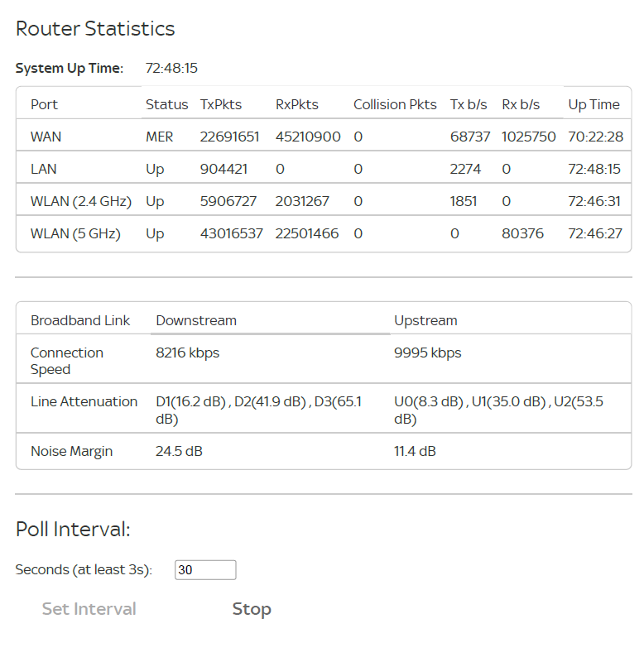
Task: Click the Router Statistics heading
Action: pyautogui.click(x=95, y=28)
